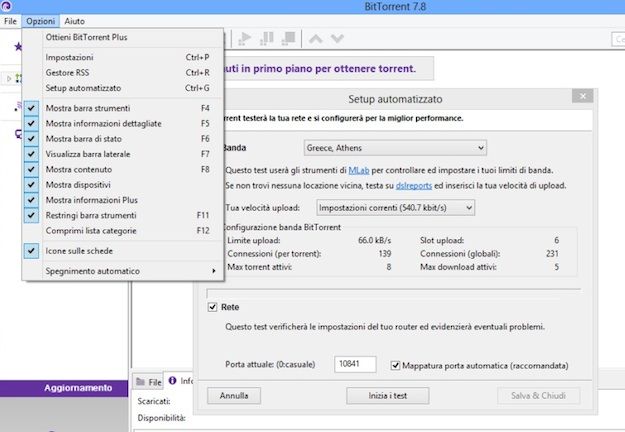Toggle Mostra barra strumenti option

pos(123,108)
